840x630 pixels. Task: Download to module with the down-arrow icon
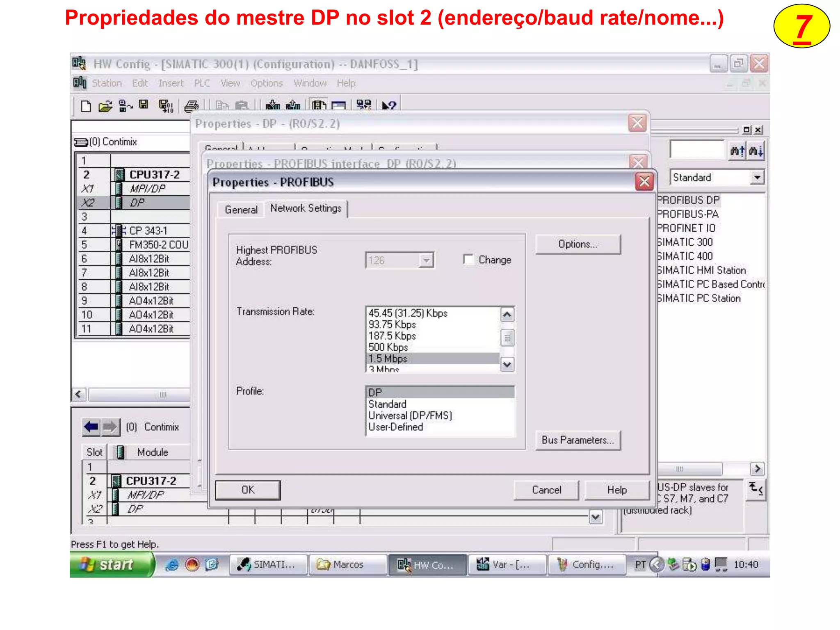coord(273,106)
